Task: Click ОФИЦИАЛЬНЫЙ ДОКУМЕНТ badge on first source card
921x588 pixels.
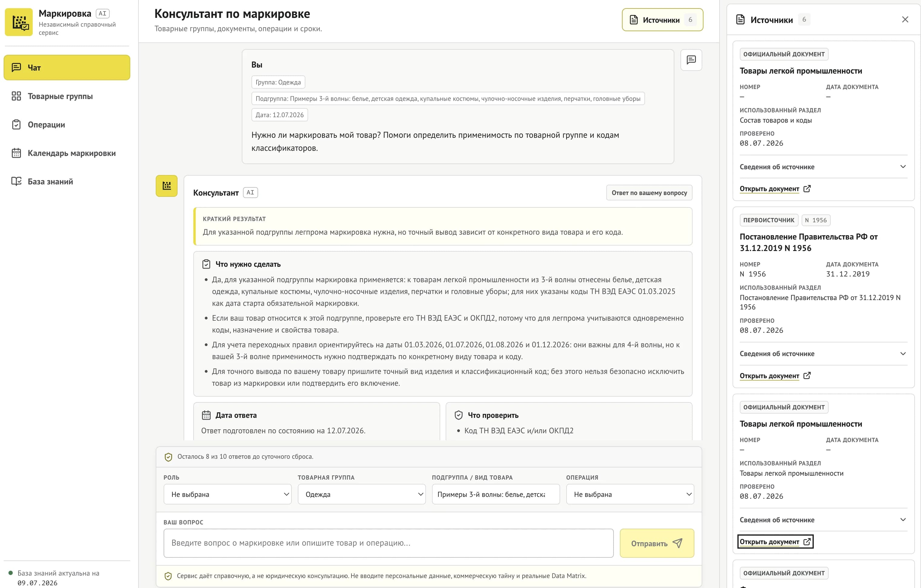Action: (x=784, y=54)
